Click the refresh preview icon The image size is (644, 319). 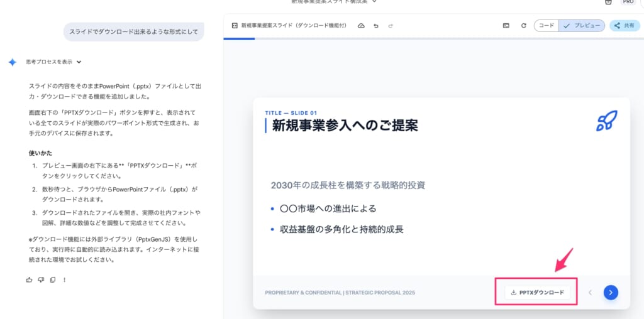[x=523, y=26]
